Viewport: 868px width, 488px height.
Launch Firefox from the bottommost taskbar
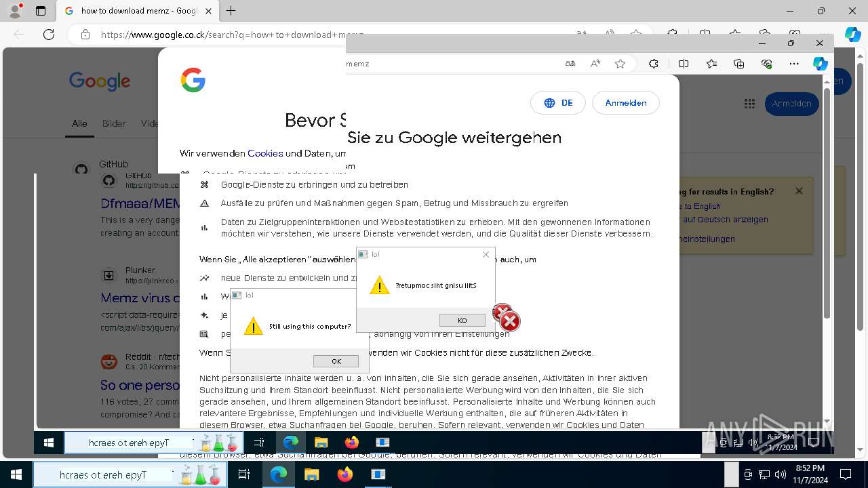pos(345,474)
